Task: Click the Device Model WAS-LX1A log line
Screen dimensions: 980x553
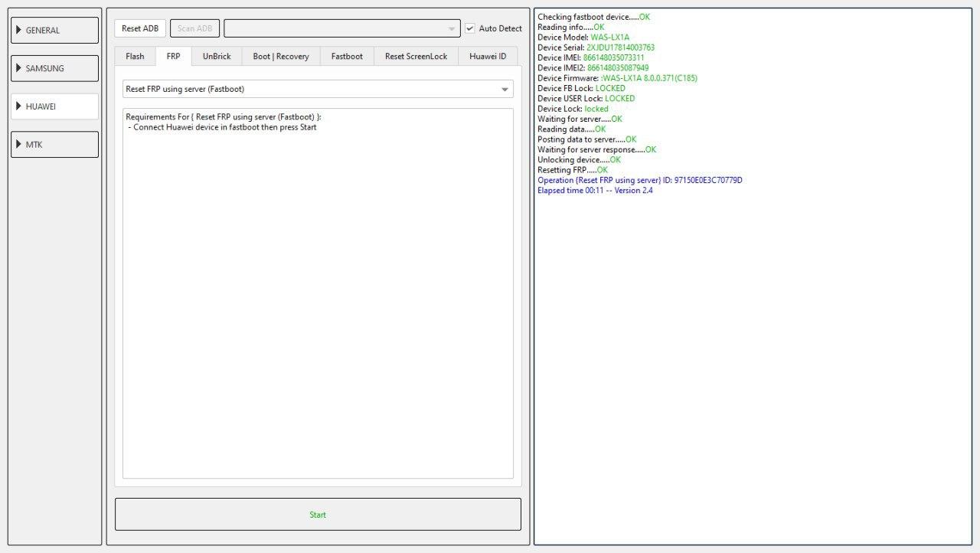Action: pyautogui.click(x=583, y=38)
